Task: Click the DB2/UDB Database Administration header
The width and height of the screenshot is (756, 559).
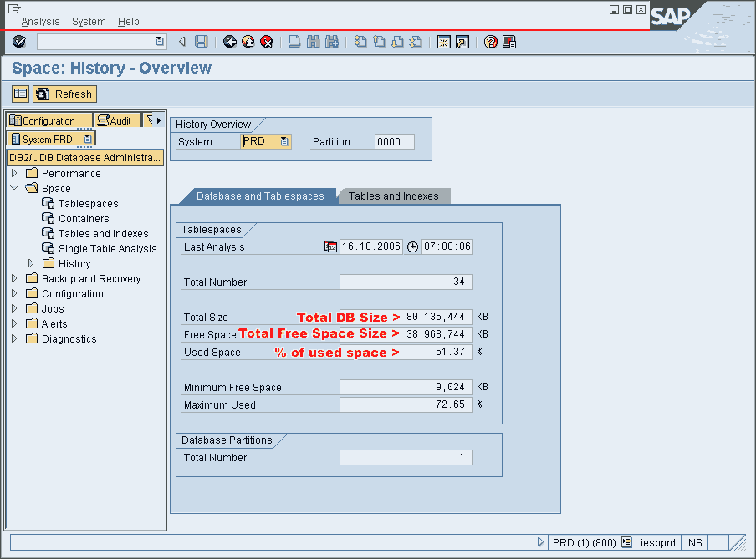Action: (84, 158)
